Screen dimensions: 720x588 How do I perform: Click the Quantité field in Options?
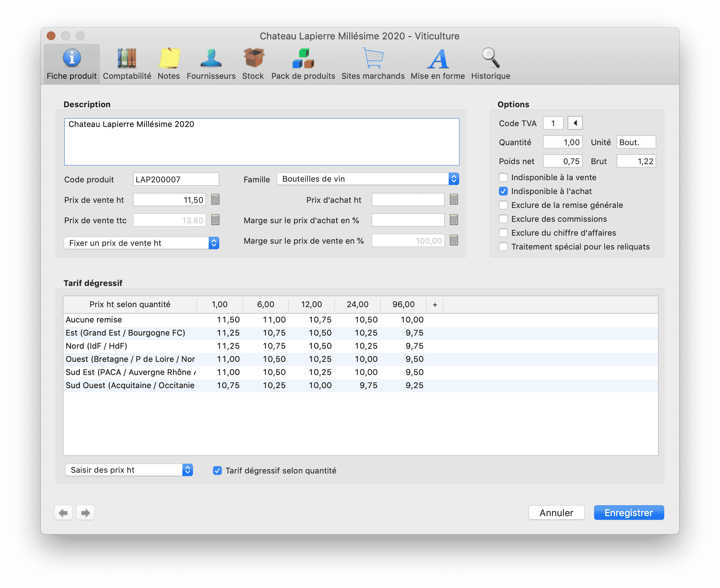coord(563,142)
